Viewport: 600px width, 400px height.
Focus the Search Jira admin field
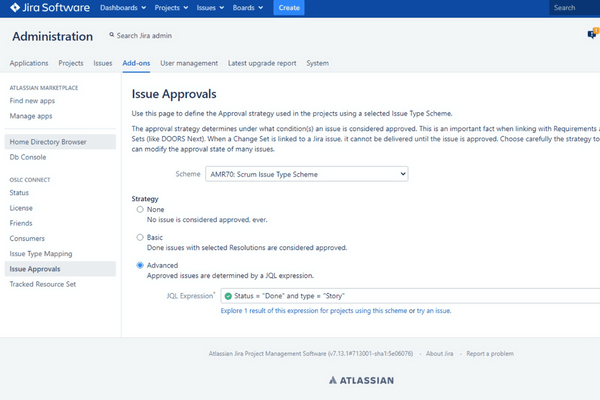(144, 36)
